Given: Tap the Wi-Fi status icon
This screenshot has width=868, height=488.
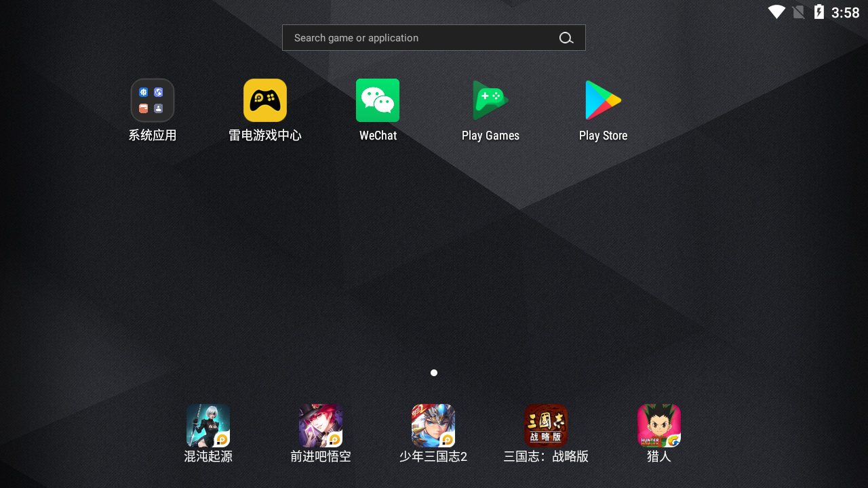Looking at the screenshot, I should pyautogui.click(x=776, y=12).
